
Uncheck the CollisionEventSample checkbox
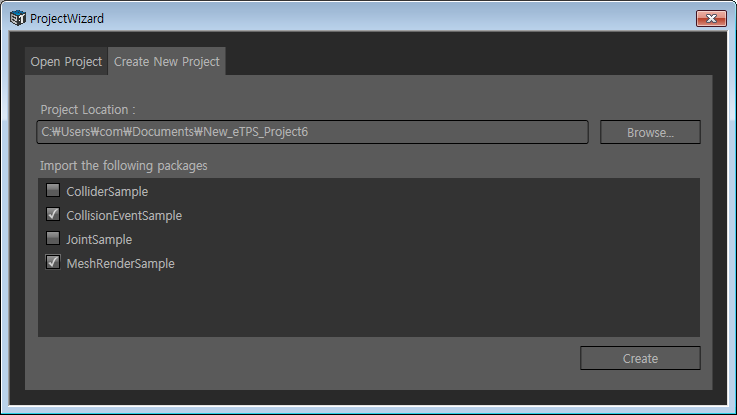53,215
